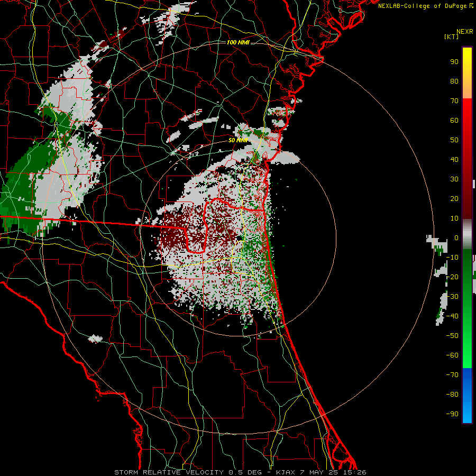Screen dimensions: 476x476
Task: Click the NEXR label above the color bar
Action: click(x=465, y=32)
